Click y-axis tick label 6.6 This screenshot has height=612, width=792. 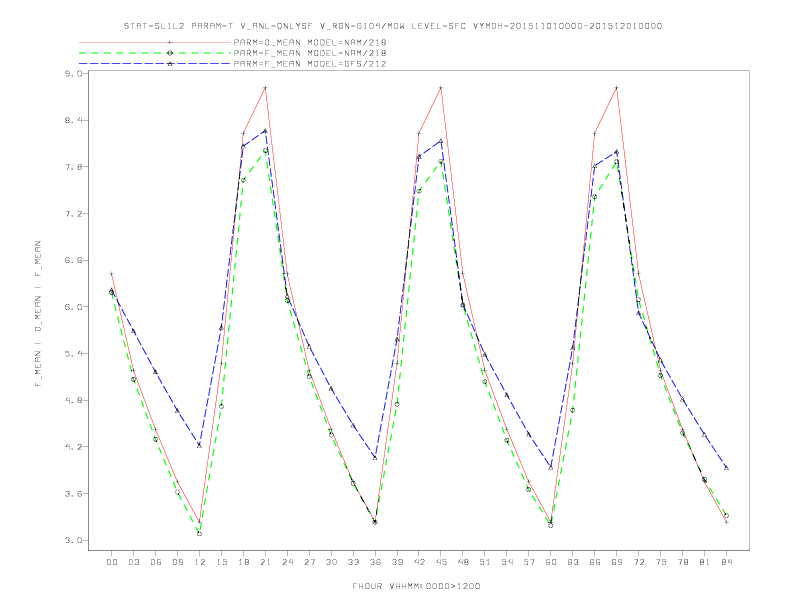coord(73,261)
